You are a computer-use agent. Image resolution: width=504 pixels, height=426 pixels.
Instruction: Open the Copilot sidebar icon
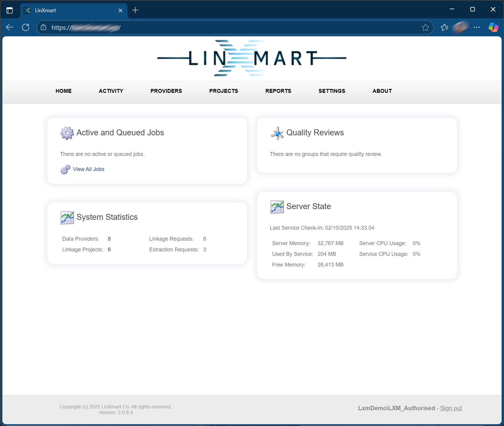coord(493,28)
